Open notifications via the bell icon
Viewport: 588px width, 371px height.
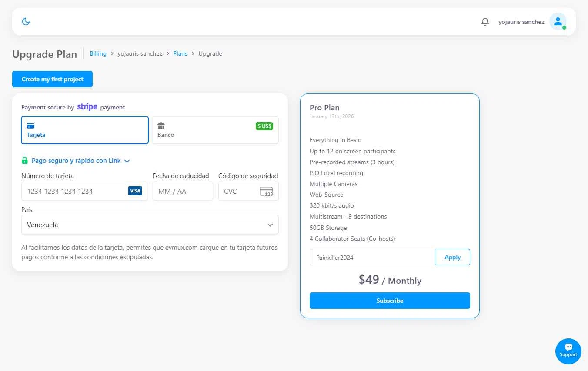[x=485, y=22]
